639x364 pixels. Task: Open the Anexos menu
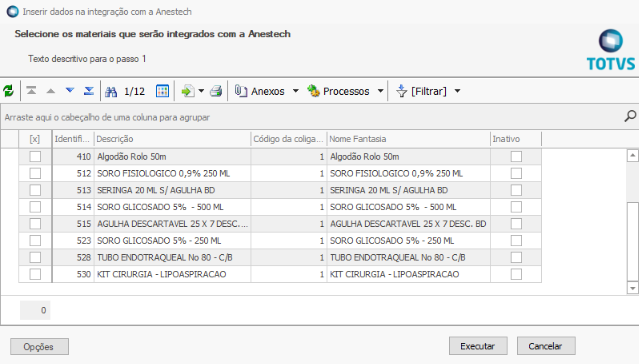(x=267, y=91)
